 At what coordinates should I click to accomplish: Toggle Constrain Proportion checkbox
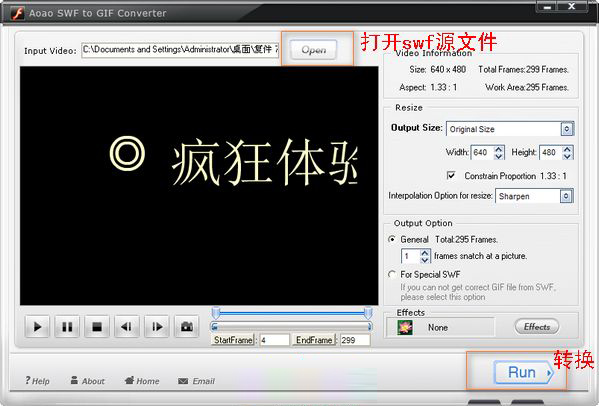pos(451,175)
